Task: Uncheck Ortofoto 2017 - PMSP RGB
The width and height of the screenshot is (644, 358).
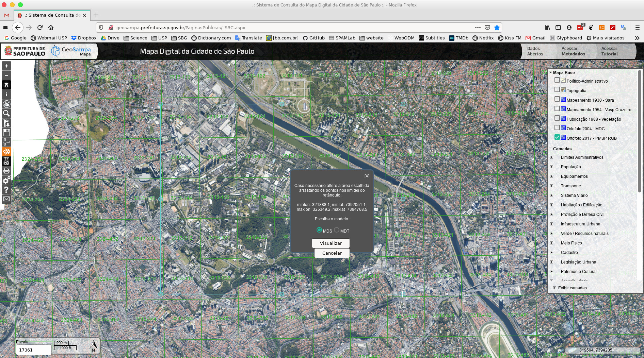Action: [x=557, y=137]
